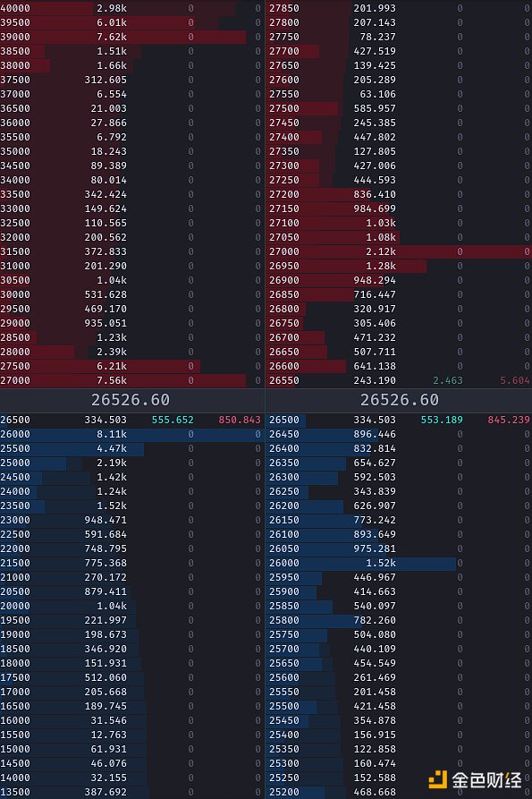Viewport: 532px width, 799px height.
Task: Click the 13500 bid row showing 387.692
Action: (132, 792)
